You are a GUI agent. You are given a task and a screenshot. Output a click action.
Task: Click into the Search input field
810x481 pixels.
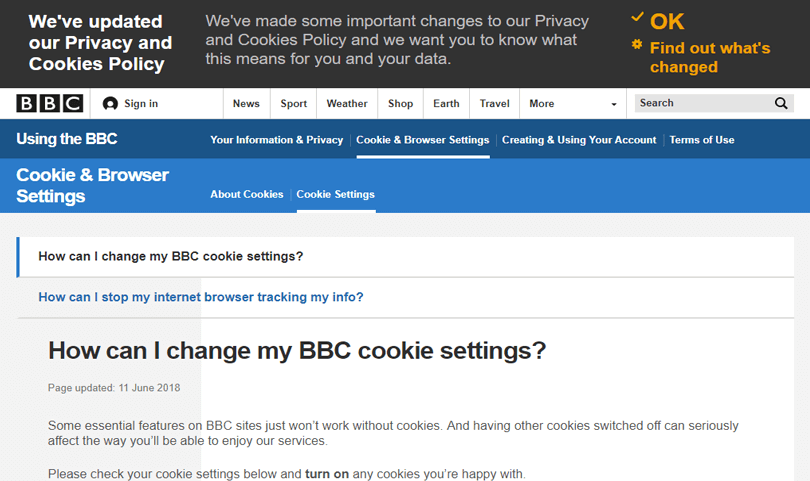tap(703, 103)
